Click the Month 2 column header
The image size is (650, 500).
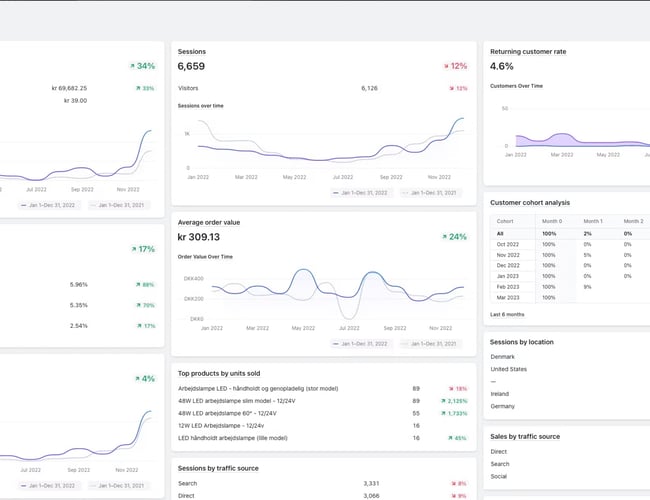[633, 221]
